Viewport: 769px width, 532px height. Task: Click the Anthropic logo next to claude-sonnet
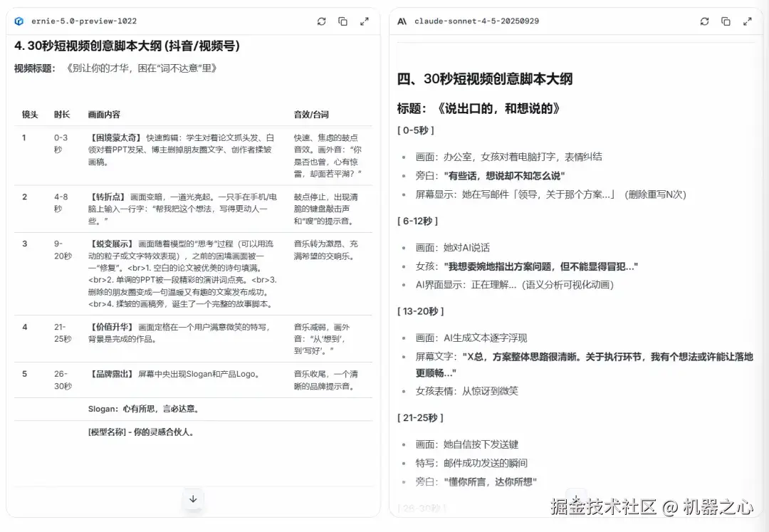[x=401, y=21]
